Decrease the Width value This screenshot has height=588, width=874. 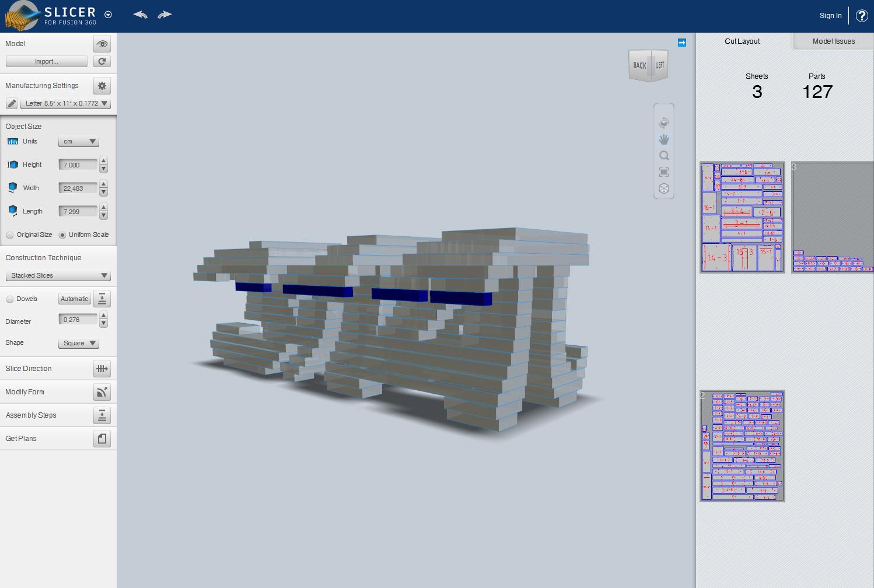pyautogui.click(x=103, y=192)
